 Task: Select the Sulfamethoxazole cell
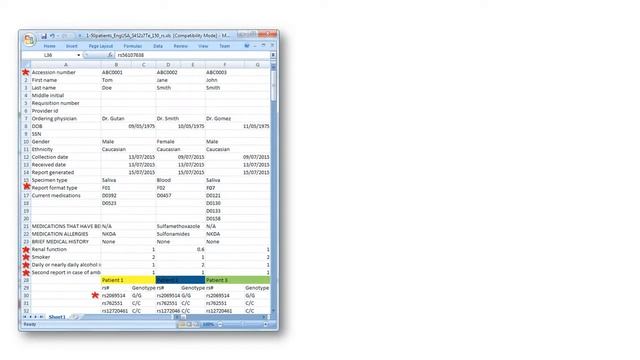[x=178, y=226]
